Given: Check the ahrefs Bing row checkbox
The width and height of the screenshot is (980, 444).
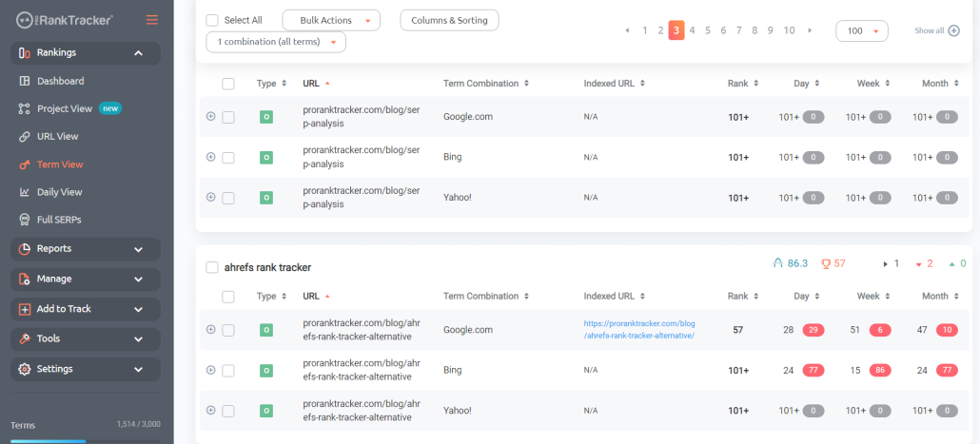Looking at the screenshot, I should point(228,371).
